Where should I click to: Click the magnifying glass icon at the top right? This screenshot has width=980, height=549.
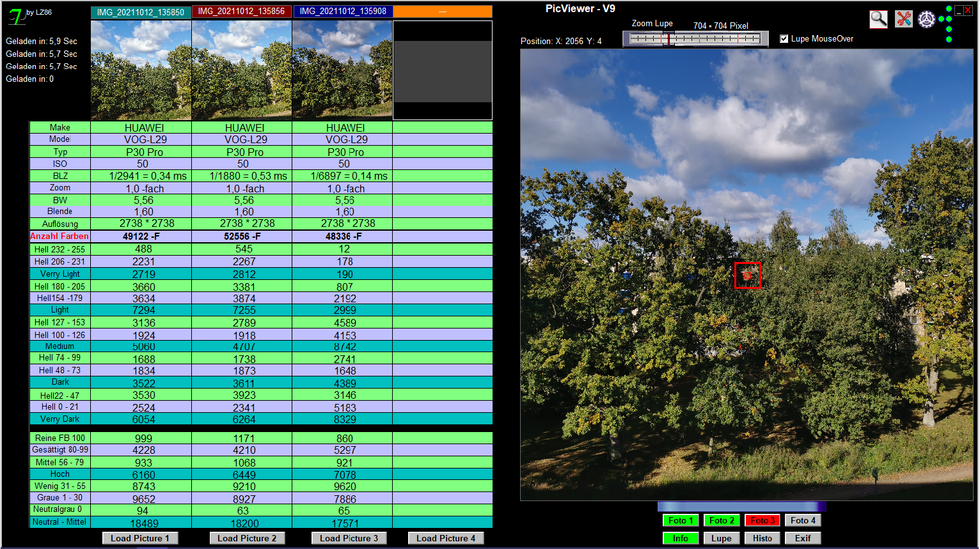(x=878, y=19)
